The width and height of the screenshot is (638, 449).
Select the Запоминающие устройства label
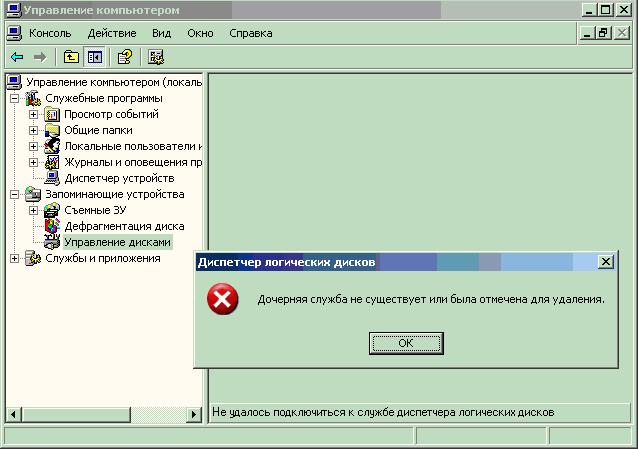click(x=115, y=194)
